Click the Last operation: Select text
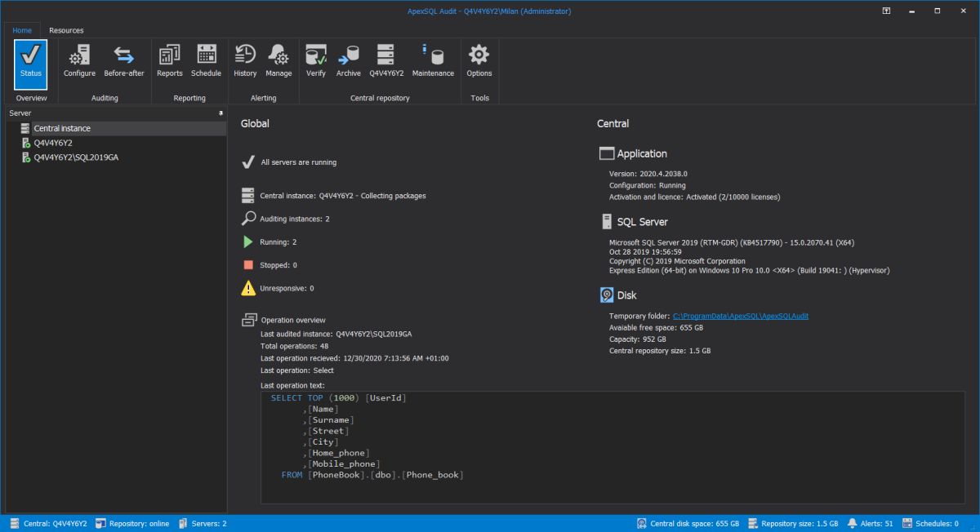Screen dimensions: 980x532 tap(297, 370)
